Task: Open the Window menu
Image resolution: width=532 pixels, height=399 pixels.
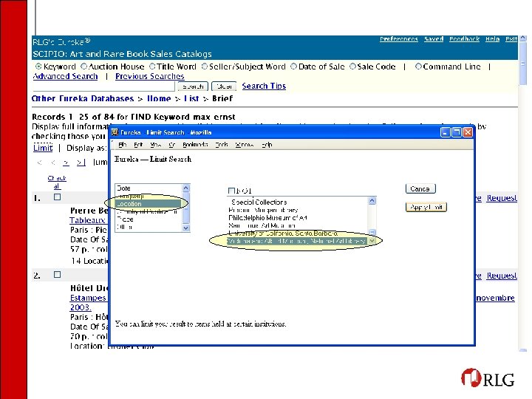Action: [x=245, y=145]
